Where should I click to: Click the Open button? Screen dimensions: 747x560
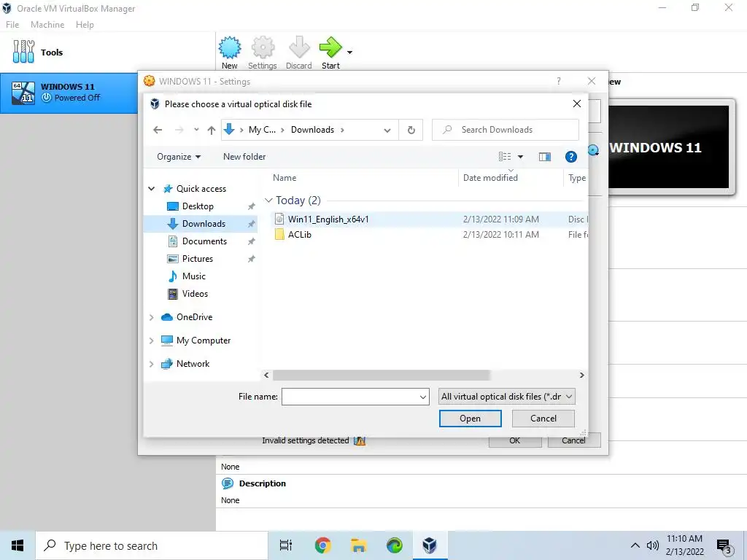471,419
